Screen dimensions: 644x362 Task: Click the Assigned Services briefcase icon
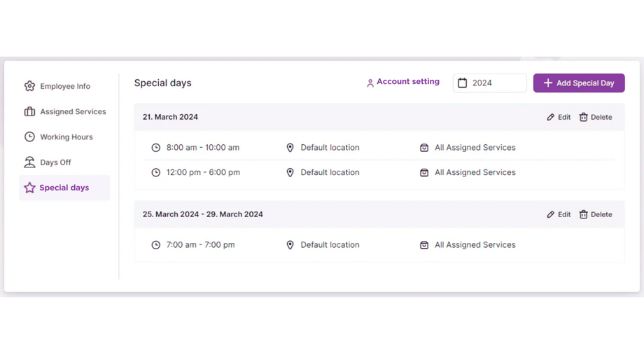[x=29, y=111]
